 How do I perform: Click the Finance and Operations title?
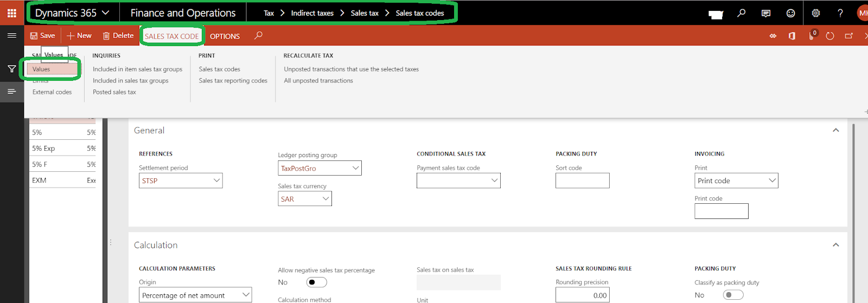click(x=183, y=13)
